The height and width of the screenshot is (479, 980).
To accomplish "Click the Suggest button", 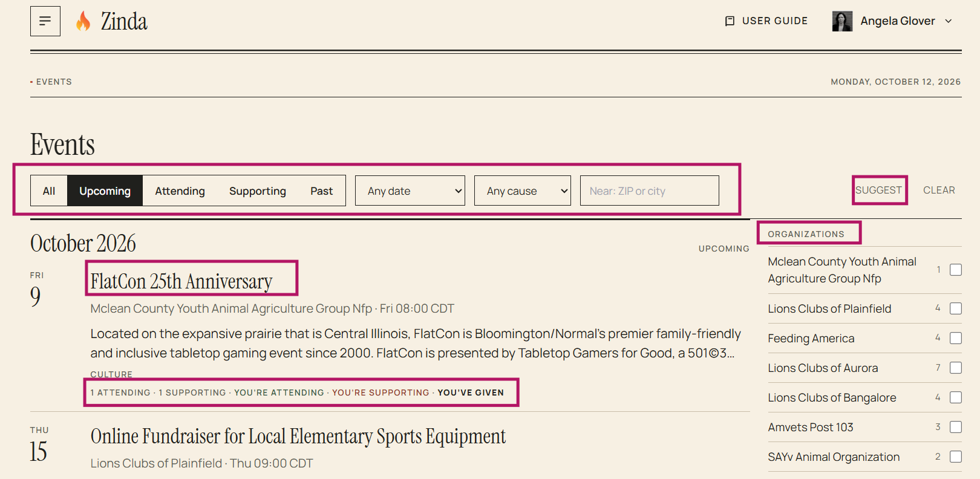I will [x=878, y=190].
